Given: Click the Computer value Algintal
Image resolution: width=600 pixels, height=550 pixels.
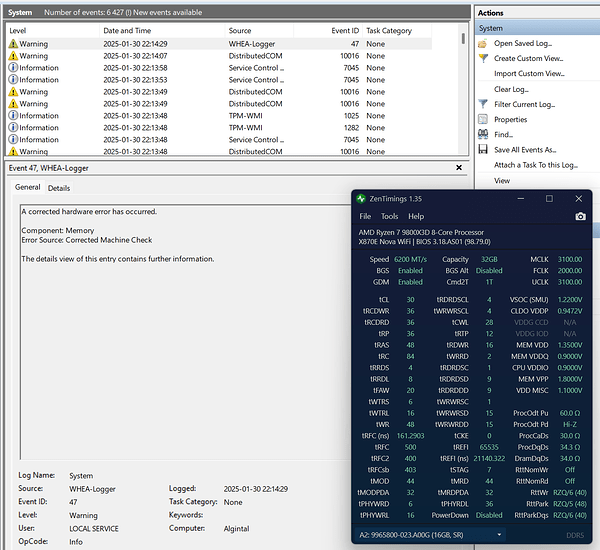Looking at the screenshot, I should pos(236,529).
